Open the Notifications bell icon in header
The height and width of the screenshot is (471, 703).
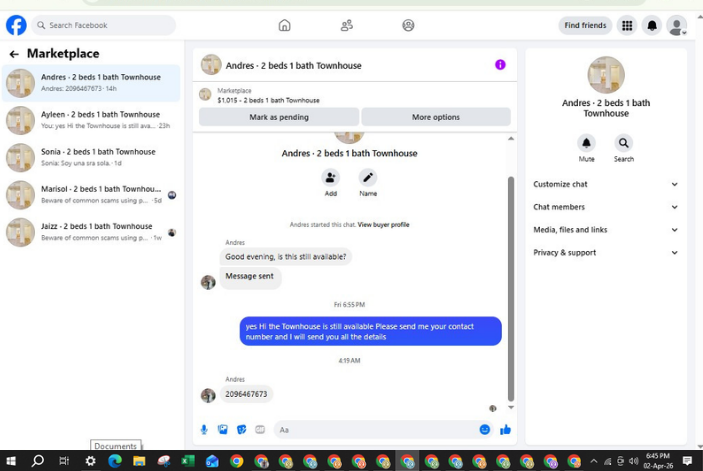(652, 26)
